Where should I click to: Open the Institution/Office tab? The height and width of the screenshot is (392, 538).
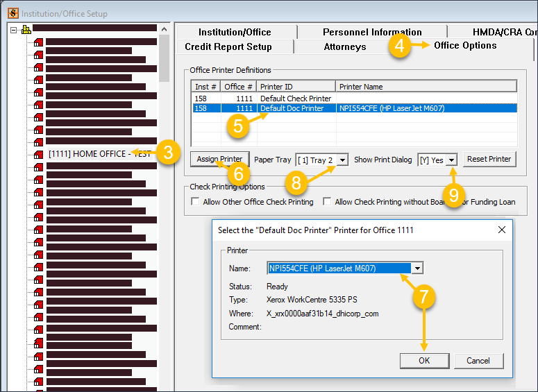pos(235,32)
